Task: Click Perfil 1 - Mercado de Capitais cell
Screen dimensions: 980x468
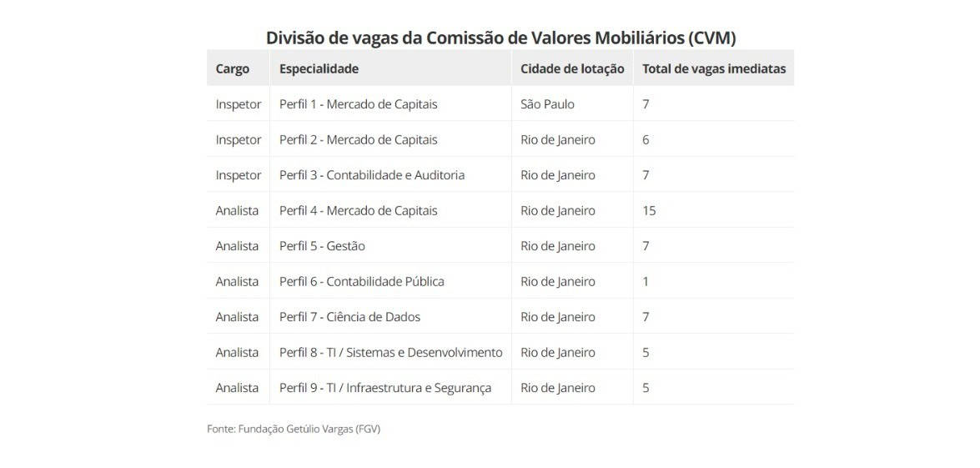Action: pyautogui.click(x=358, y=104)
